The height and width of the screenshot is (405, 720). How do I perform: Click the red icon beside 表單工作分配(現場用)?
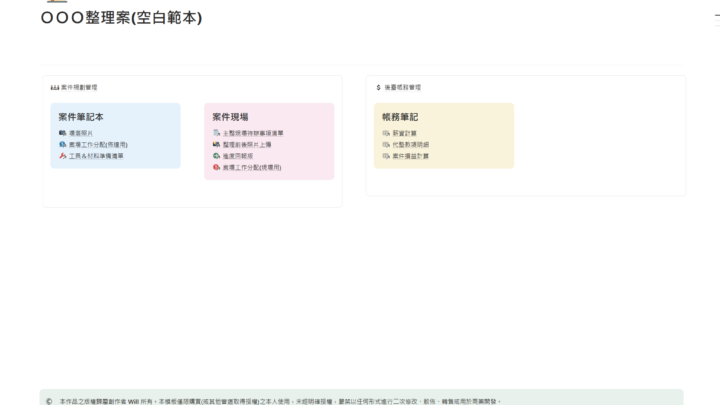[216, 168]
